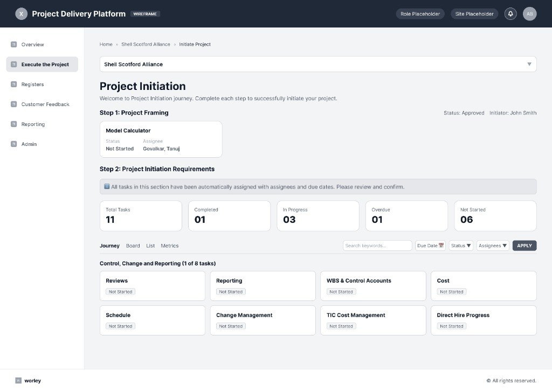Click the calendar icon in Due Date

(x=441, y=246)
